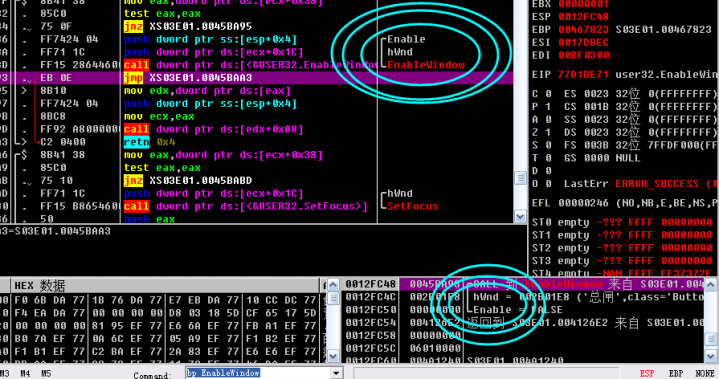
Task: Click ESP register value 0012FC48
Action: pyautogui.click(x=583, y=17)
